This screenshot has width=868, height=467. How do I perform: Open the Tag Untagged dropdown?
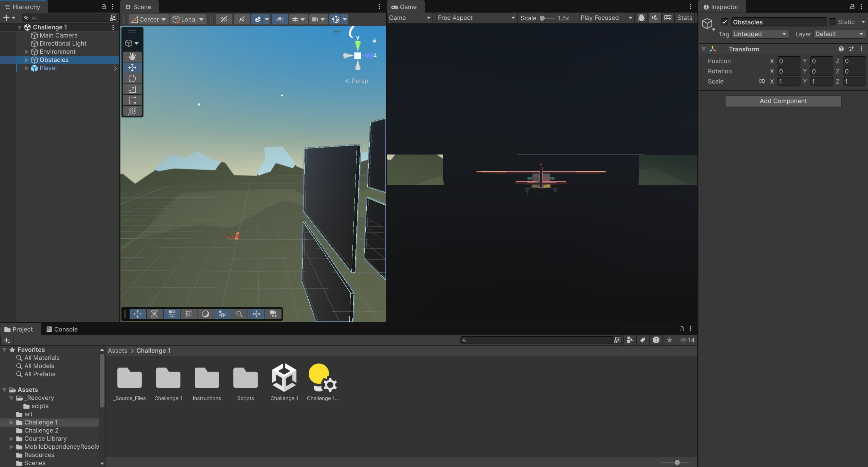coord(759,34)
